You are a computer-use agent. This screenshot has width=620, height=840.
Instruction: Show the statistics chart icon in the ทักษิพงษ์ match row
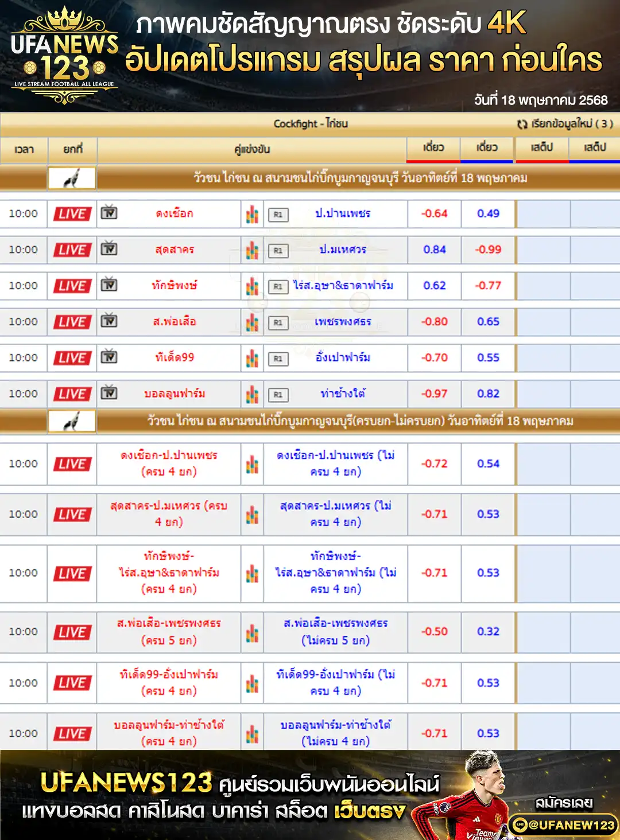point(252,286)
